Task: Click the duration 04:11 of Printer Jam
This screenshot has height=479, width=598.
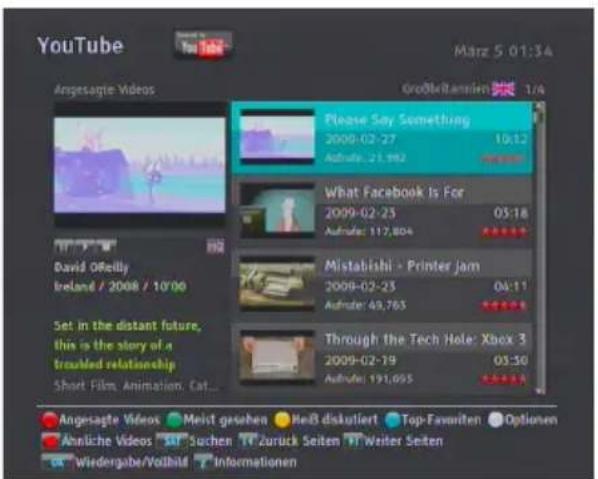Action: pyautogui.click(x=511, y=286)
